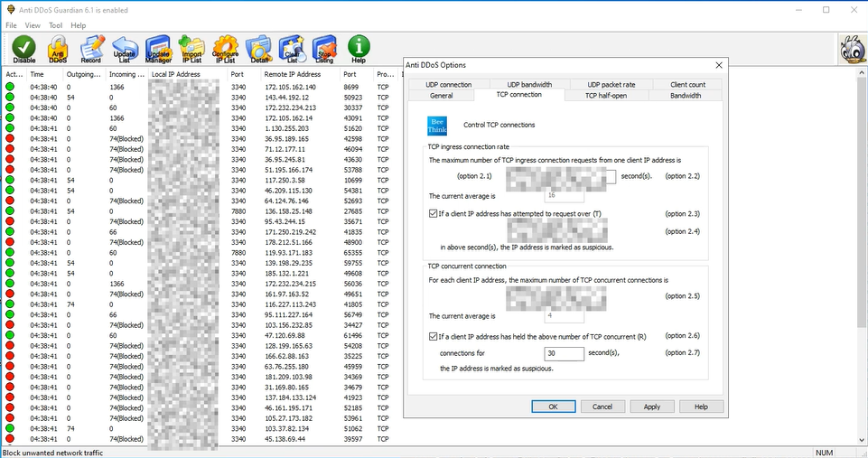Click the BeeThink logo in dialog
Screen dimensions: 868x458
(437, 126)
